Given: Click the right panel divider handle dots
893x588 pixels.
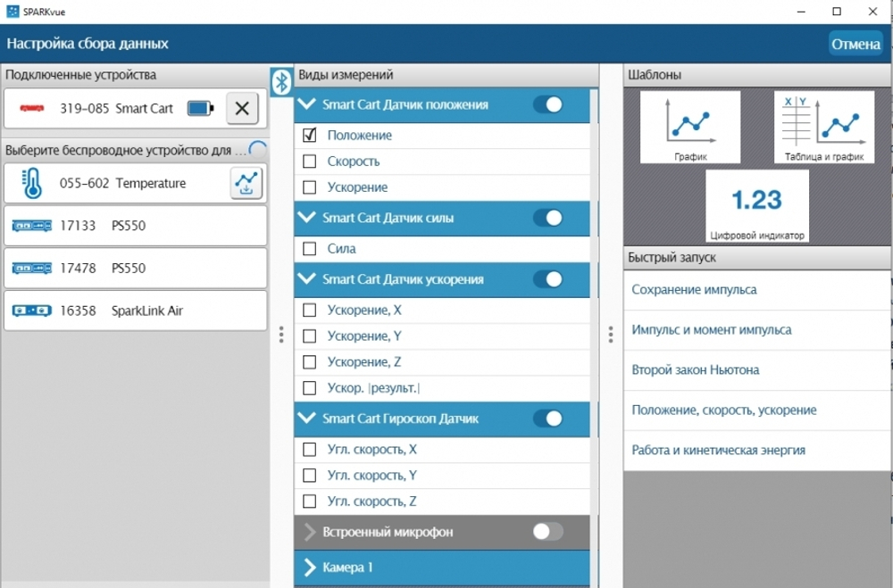Looking at the screenshot, I should pyautogui.click(x=611, y=335).
